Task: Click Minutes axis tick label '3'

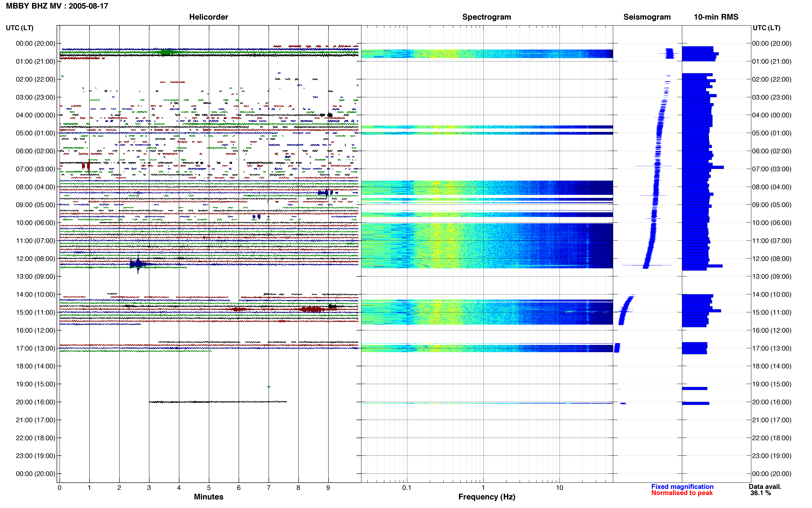Action: 149,488
